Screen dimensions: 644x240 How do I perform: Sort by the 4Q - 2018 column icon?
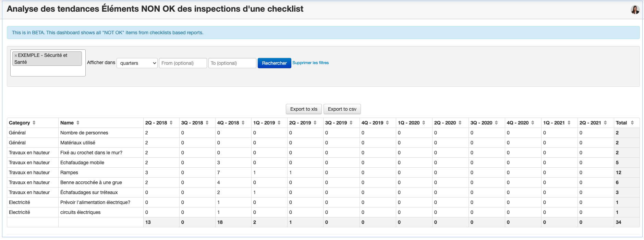243,123
